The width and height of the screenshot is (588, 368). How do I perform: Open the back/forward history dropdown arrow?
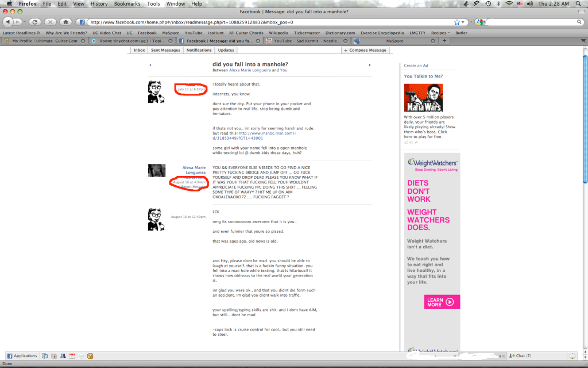[25, 22]
